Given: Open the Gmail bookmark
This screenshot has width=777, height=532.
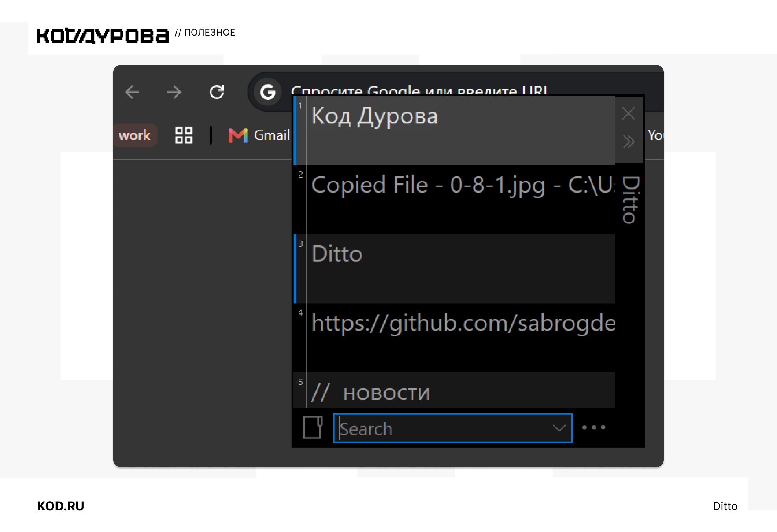Looking at the screenshot, I should [259, 135].
